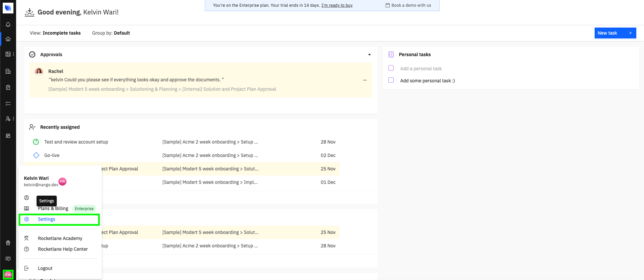This screenshot has width=644, height=280.
Task: Check off Add some personal task :)
Action: tap(391, 80)
